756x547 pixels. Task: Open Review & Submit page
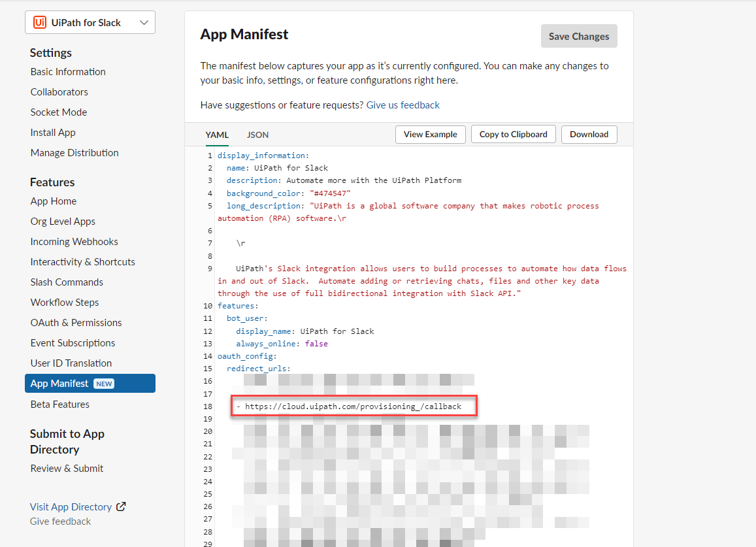coord(67,469)
